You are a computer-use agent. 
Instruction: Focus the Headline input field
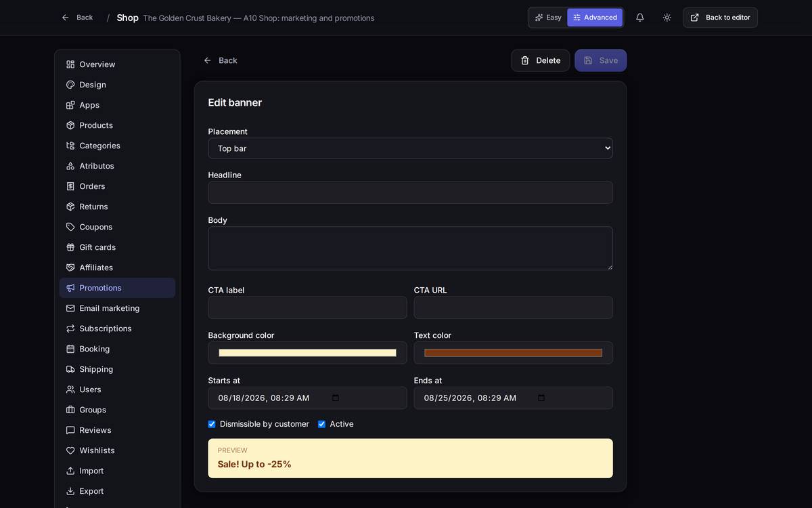(410, 192)
